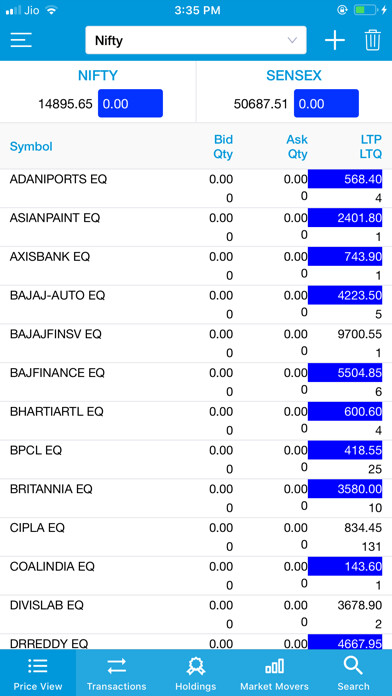Open Market Movers tab
The height and width of the screenshot is (696, 392).
click(274, 672)
